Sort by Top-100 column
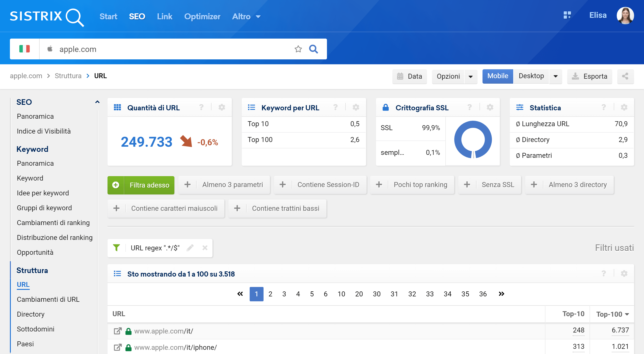This screenshot has height=354, width=644. click(612, 314)
